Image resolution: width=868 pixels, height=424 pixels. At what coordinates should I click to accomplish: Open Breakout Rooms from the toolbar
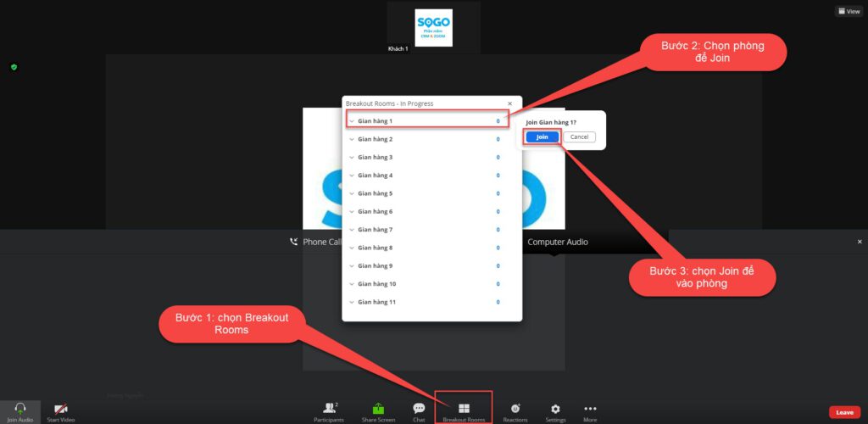(464, 408)
